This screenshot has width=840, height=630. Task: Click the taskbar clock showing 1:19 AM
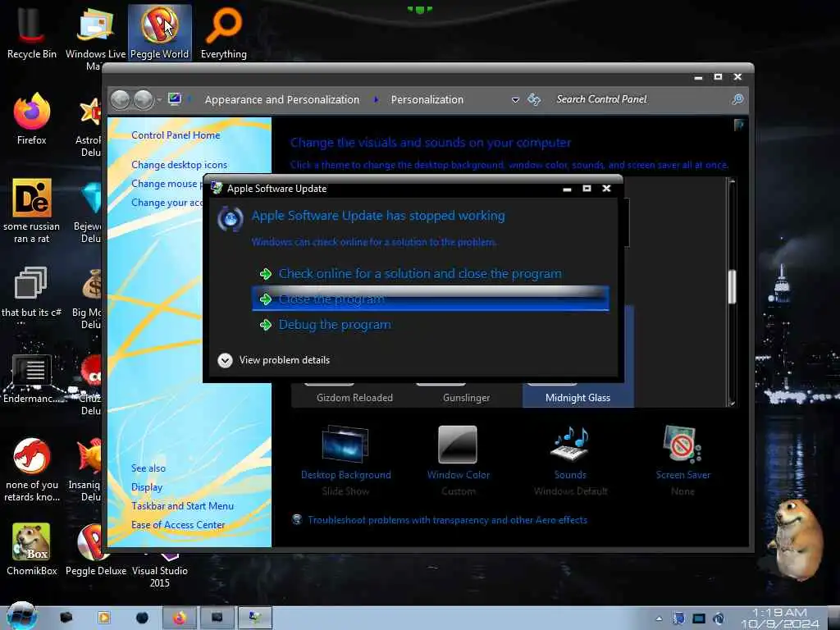pyautogui.click(x=780, y=618)
